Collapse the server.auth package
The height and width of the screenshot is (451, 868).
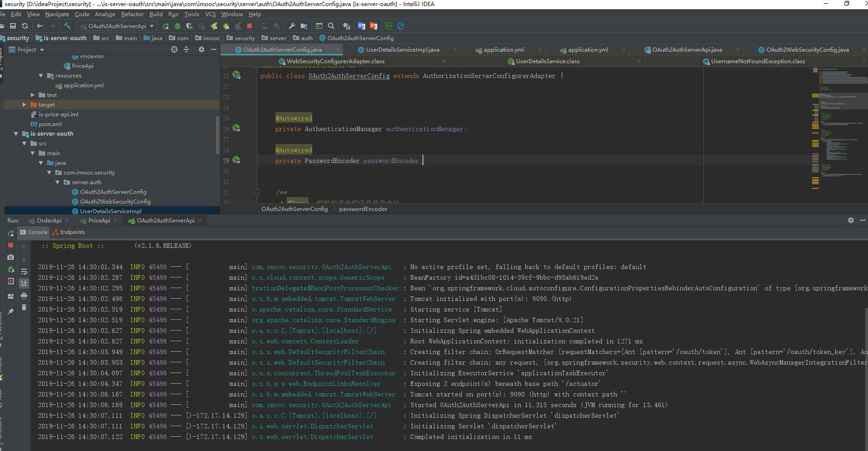click(58, 182)
